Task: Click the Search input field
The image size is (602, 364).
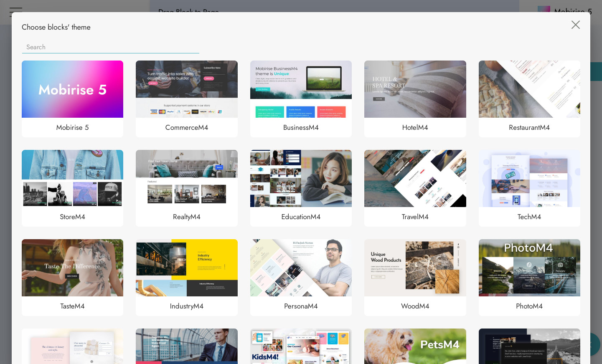Action: tap(110, 47)
